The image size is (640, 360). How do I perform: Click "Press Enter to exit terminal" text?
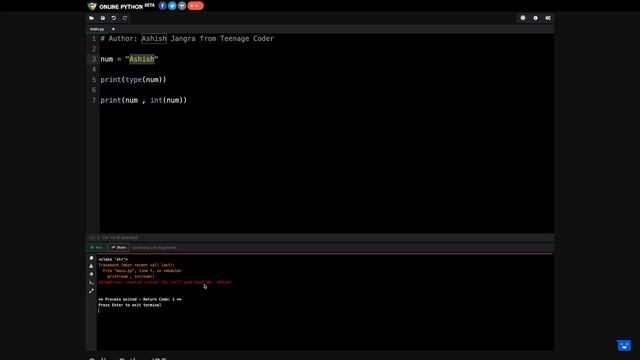(130, 305)
